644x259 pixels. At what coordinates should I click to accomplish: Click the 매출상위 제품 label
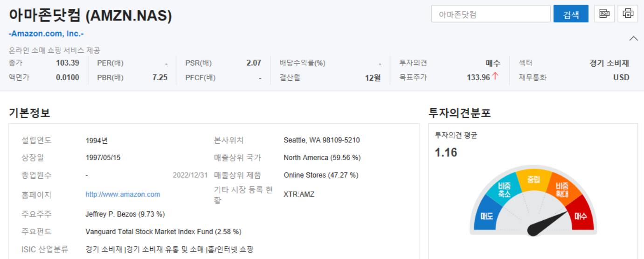[x=237, y=175]
